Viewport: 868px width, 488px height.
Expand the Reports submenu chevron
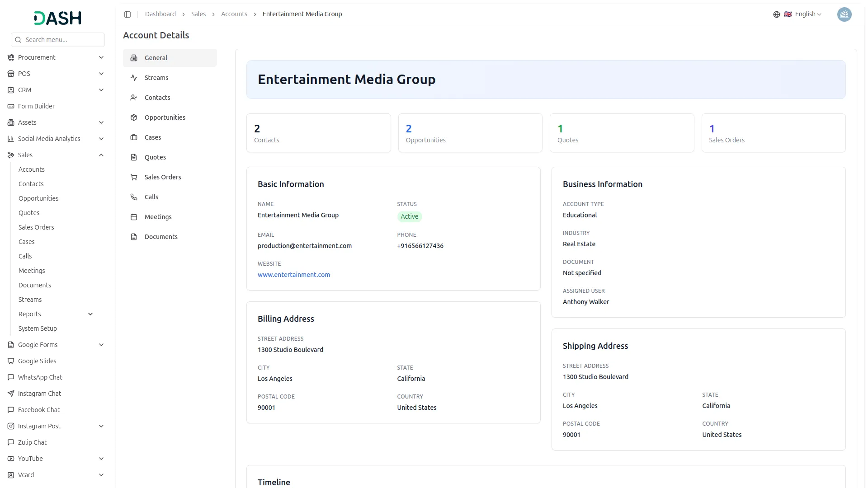(x=90, y=314)
